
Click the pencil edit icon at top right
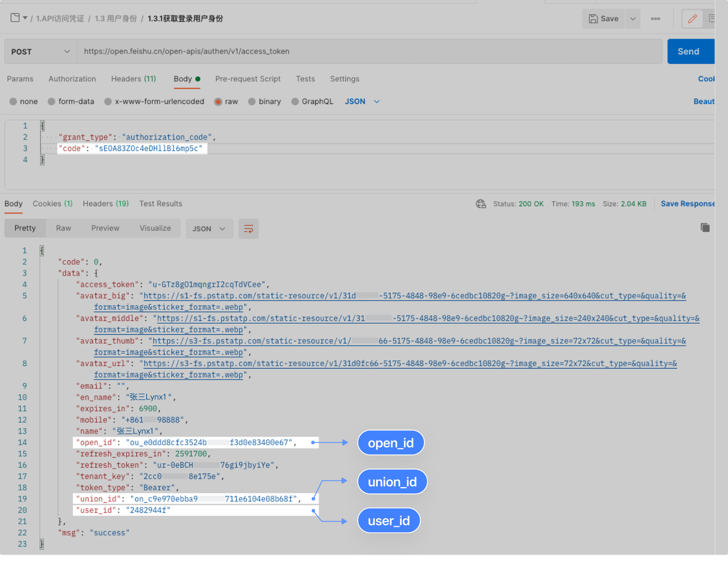pos(692,19)
